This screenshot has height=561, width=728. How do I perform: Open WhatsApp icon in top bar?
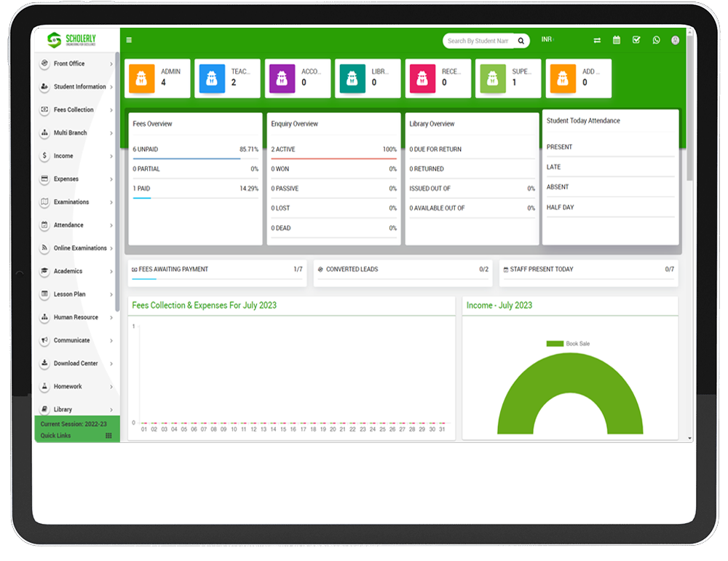click(x=656, y=40)
